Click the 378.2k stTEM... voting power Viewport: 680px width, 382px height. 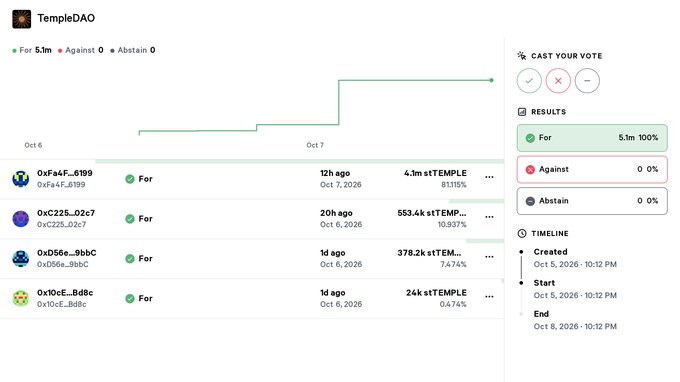click(x=429, y=253)
